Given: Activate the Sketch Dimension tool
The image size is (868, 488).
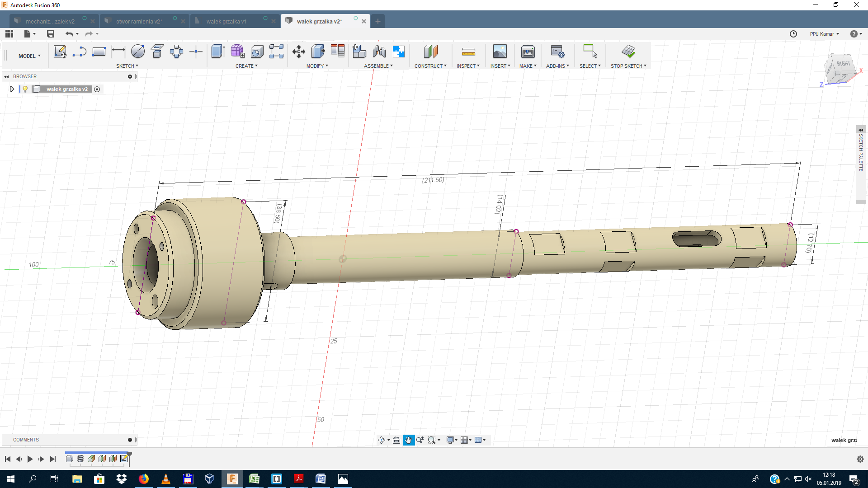Looking at the screenshot, I should coord(118,52).
